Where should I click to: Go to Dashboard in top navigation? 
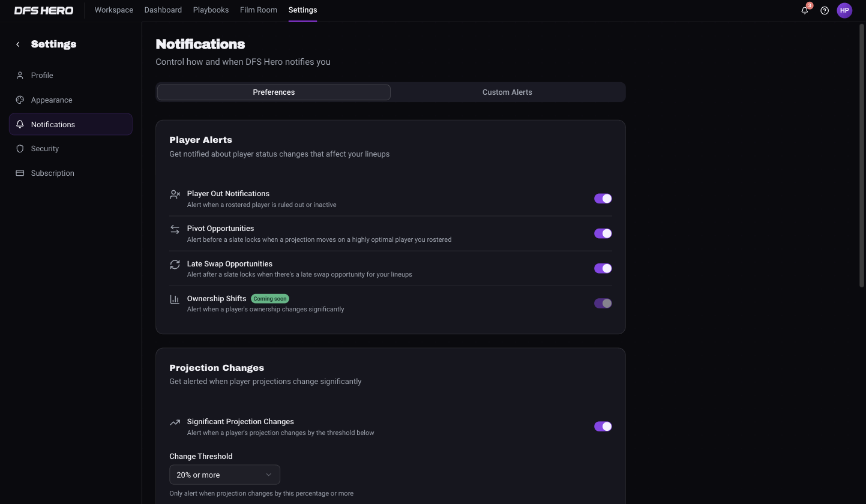[163, 10]
